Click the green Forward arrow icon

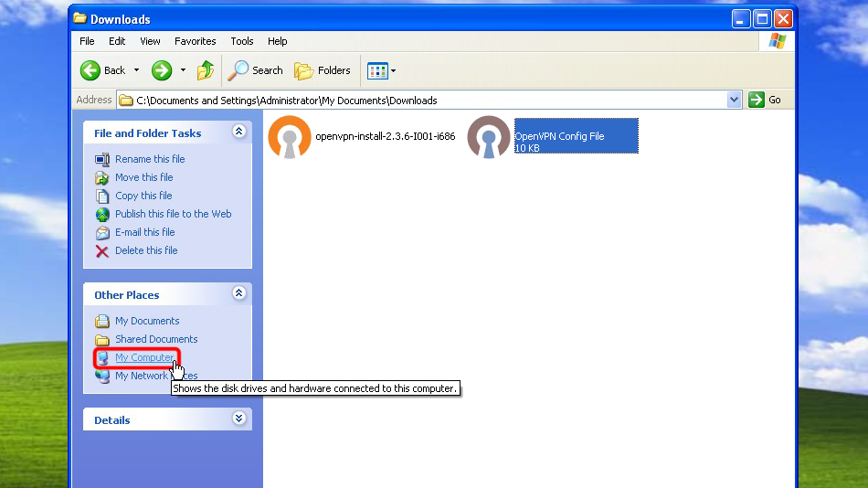162,70
